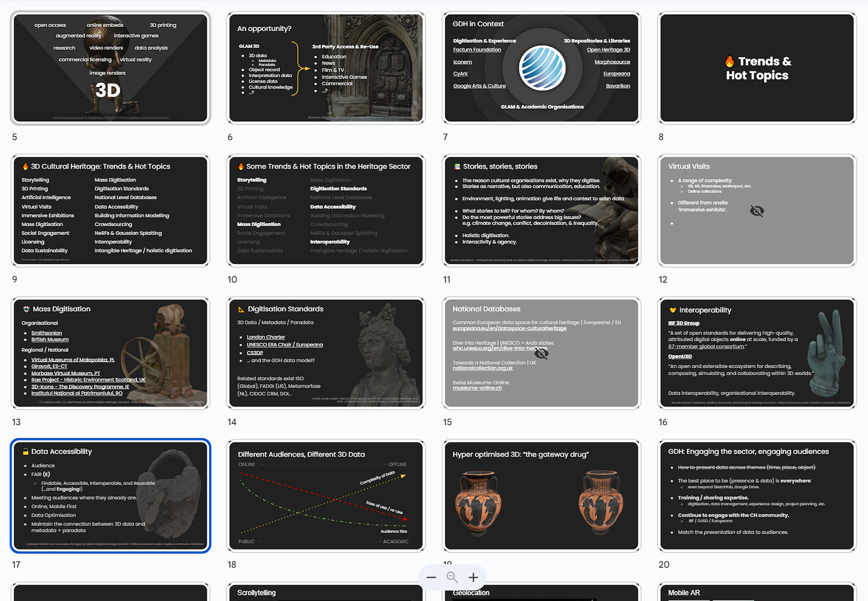Select the 'Hyper optimised 3D' vases slide
The image size is (868, 601).
pos(541,495)
